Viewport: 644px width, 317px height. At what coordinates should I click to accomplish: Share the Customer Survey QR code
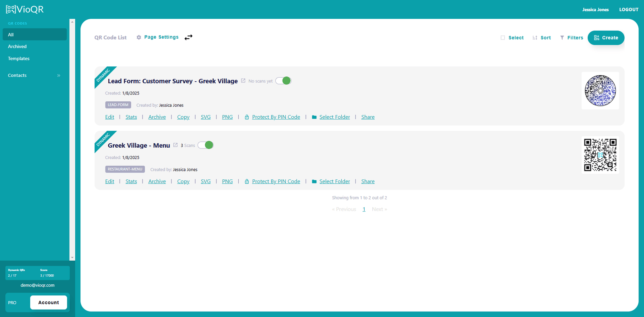point(368,117)
